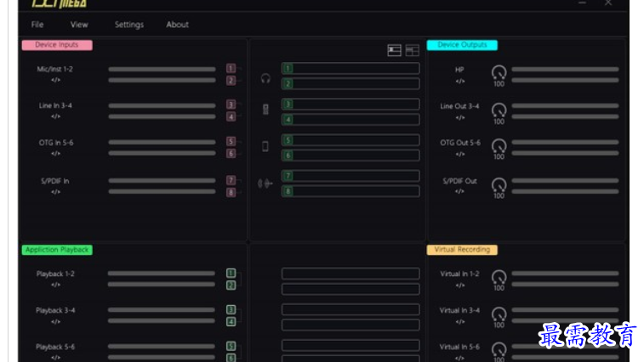Image resolution: width=644 pixels, height=362 pixels.
Task: Click the speaker icon beside outputs 3-4
Action: pyautogui.click(x=265, y=110)
